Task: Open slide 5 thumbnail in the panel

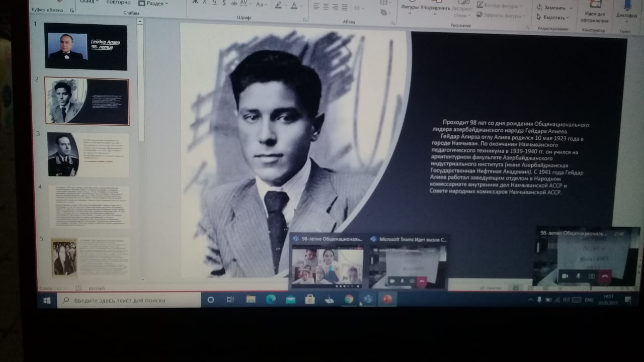Action: (90, 257)
